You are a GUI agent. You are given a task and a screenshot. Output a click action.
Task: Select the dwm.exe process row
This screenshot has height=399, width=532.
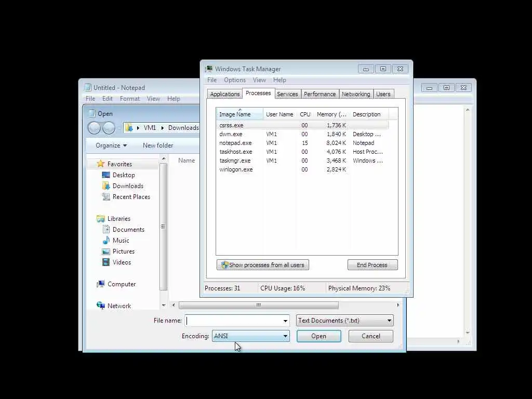click(x=302, y=134)
